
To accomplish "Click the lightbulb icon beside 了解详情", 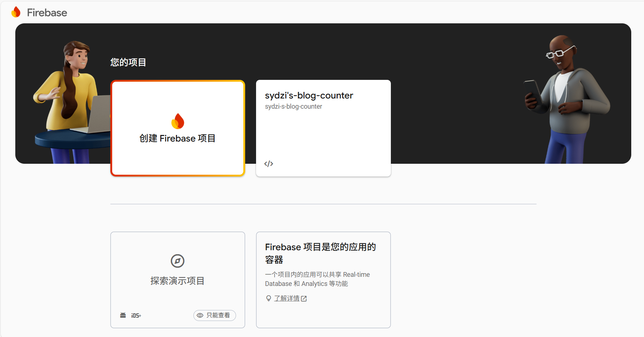I will 268,298.
